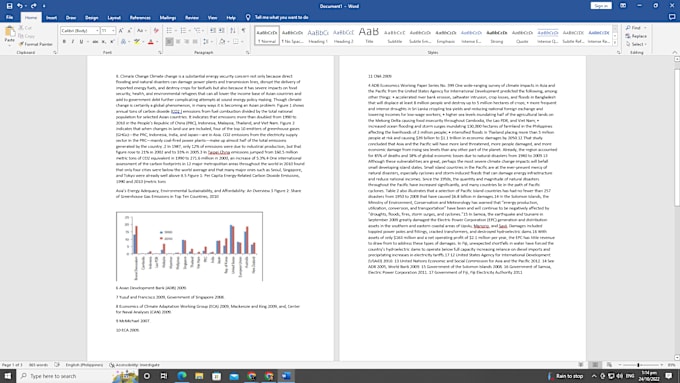Apply subscript formatting
The width and height of the screenshot is (680, 383).
(104, 42)
